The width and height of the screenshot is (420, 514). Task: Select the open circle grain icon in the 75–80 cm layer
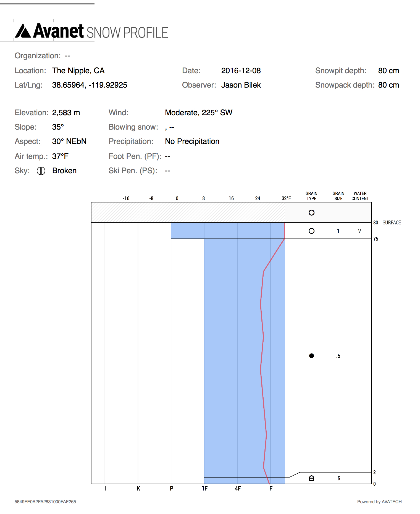click(311, 231)
